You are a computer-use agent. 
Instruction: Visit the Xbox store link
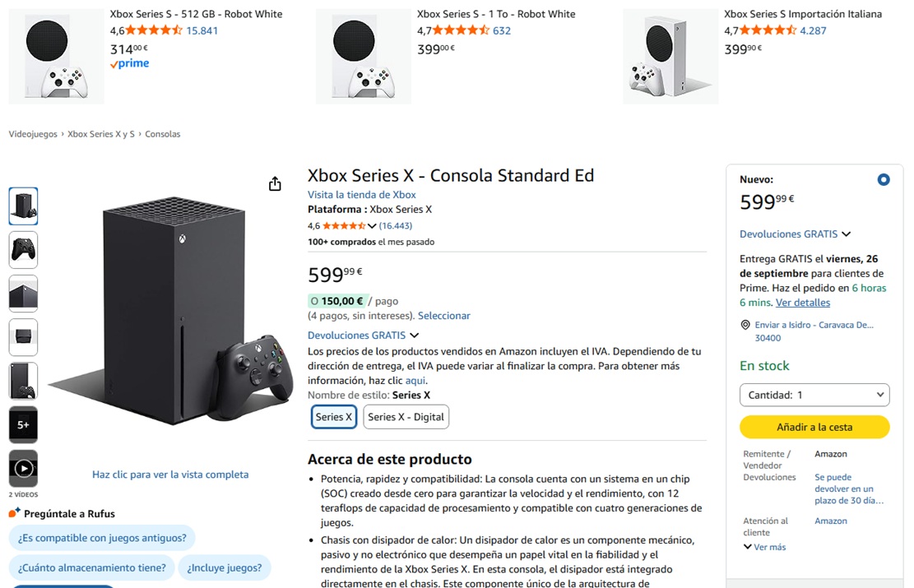(361, 195)
